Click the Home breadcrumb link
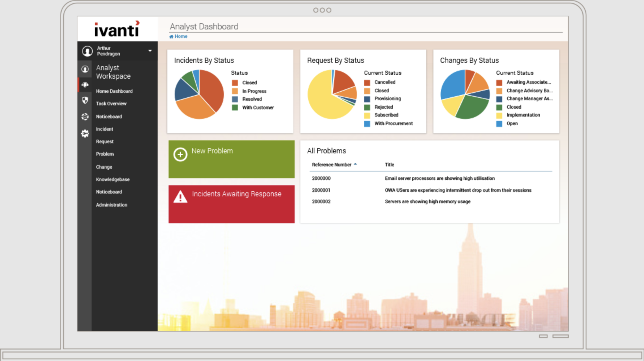This screenshot has height=361, width=644. (181, 36)
